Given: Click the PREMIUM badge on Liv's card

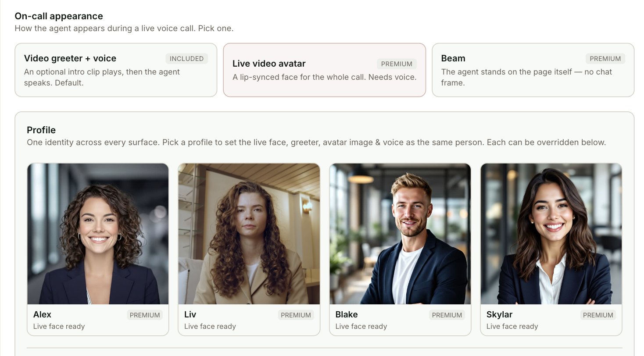Looking at the screenshot, I should (x=296, y=315).
